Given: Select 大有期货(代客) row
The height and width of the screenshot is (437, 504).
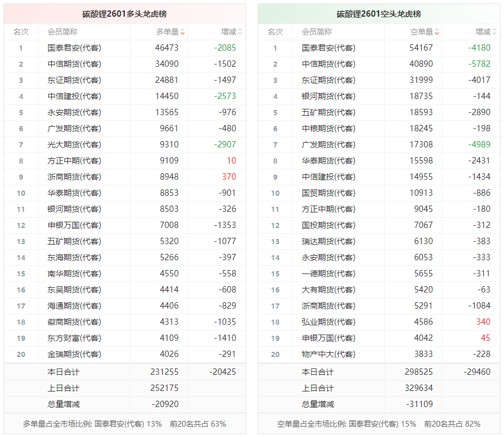Looking at the screenshot, I should pos(379,290).
